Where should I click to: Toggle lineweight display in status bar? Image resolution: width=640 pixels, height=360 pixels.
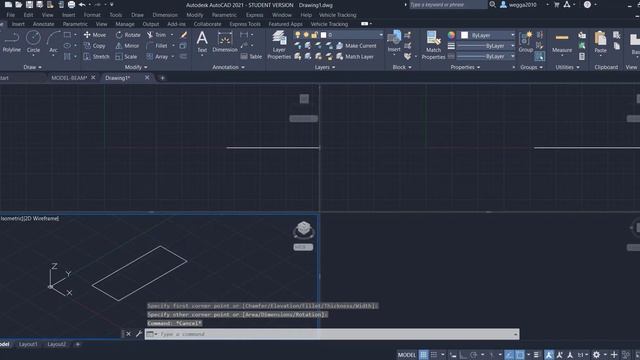536,355
